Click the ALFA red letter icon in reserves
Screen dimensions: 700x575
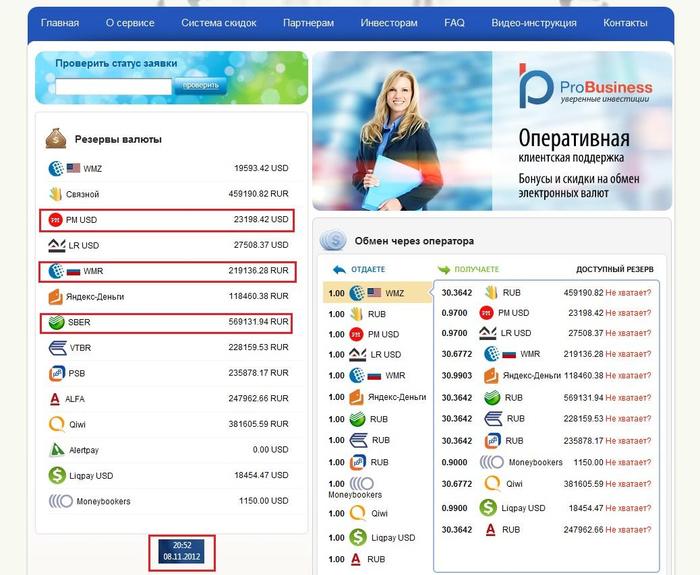click(x=56, y=400)
